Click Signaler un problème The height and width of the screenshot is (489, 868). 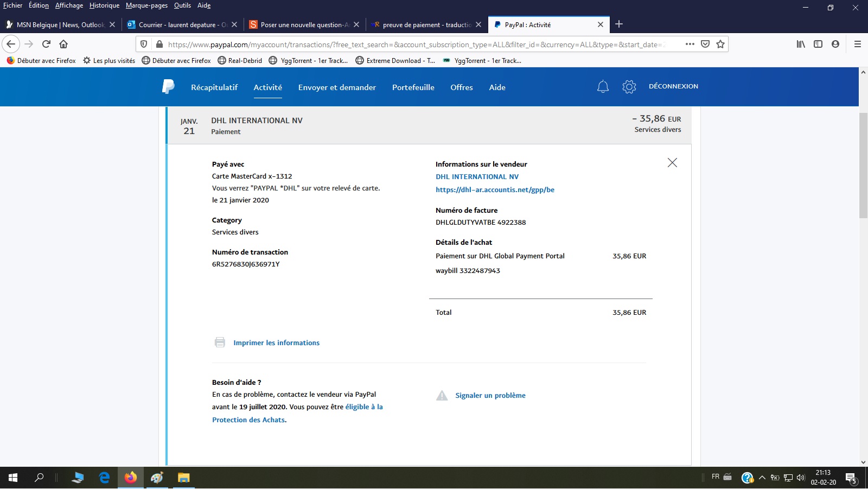(490, 395)
